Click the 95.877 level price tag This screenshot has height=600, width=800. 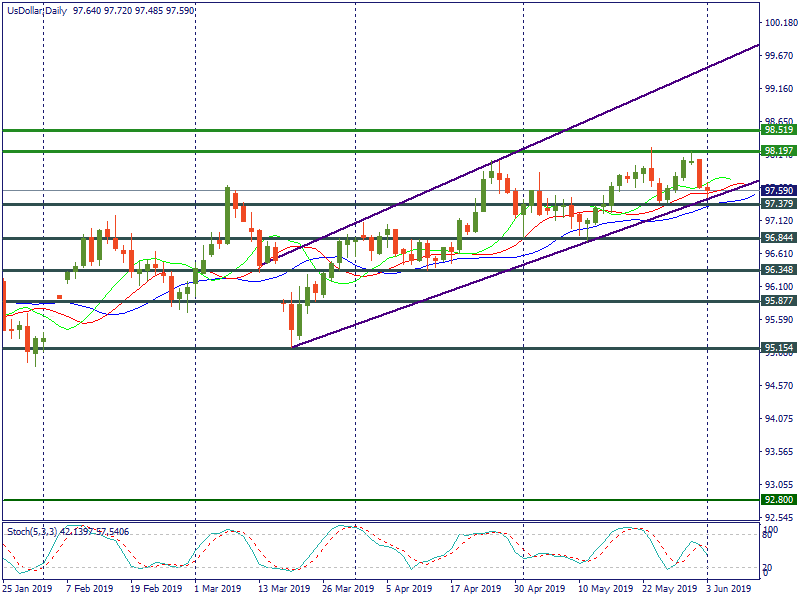point(778,300)
